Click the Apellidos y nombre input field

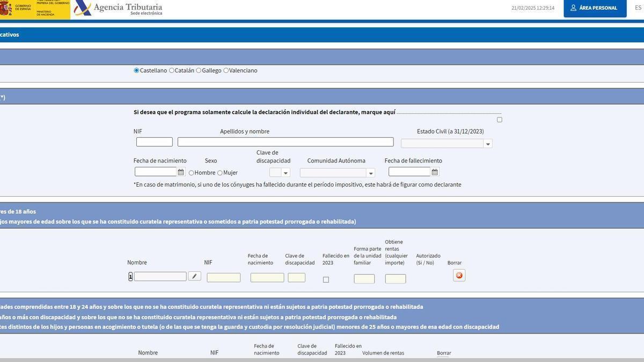click(x=286, y=141)
